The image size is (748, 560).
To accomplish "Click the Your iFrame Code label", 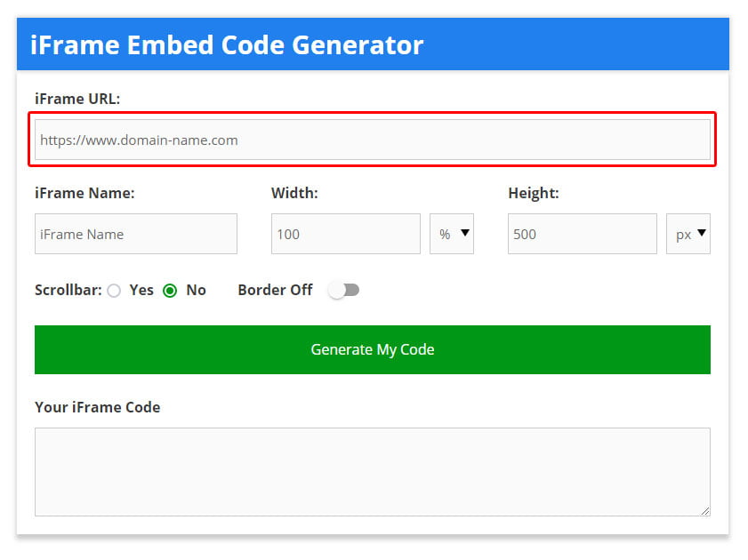I will (97, 407).
